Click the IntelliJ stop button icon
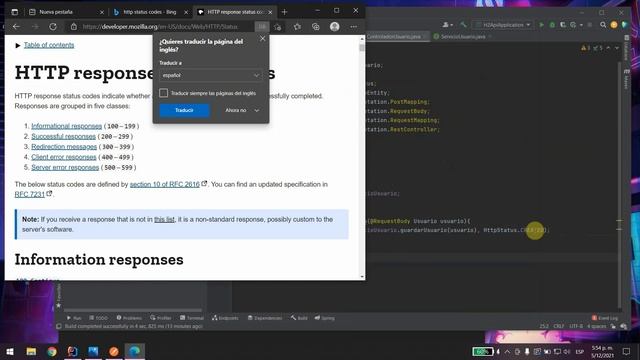The image size is (640, 360). tap(589, 25)
